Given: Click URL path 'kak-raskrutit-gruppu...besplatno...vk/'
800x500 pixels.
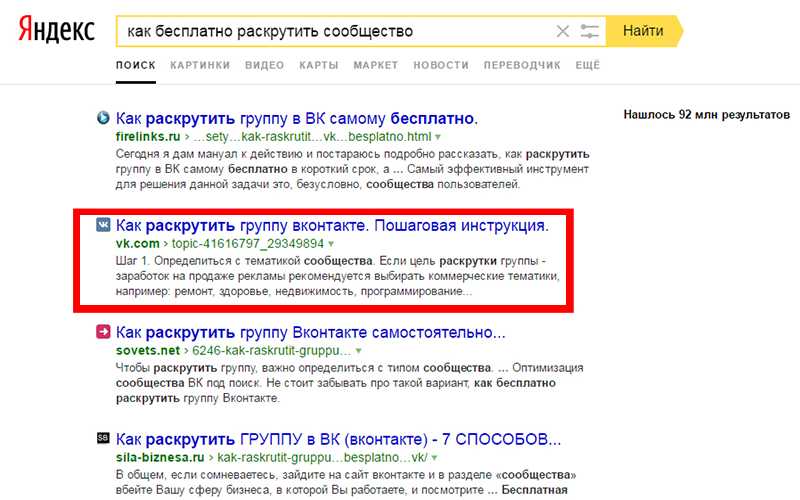Looking at the screenshot, I should pyautogui.click(x=322, y=457).
